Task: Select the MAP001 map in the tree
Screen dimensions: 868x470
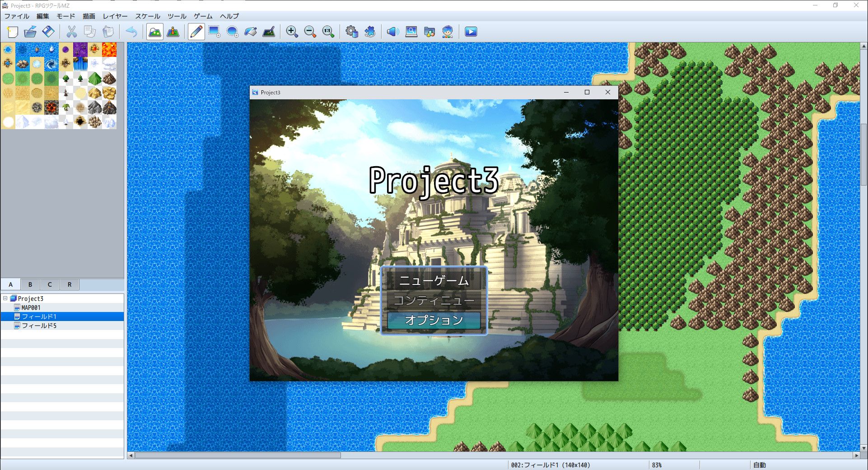Action: click(32, 307)
